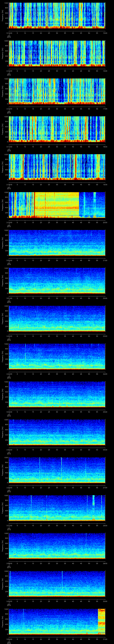Open the spectrogram panel starting at 3:28:00
114x644 pixels.
pyautogui.click(x=57, y=546)
